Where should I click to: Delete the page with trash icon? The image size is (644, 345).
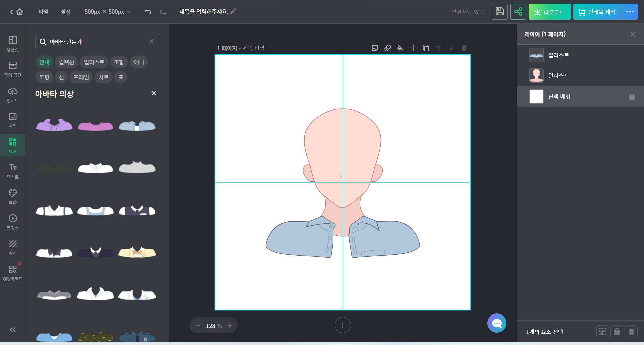click(464, 48)
